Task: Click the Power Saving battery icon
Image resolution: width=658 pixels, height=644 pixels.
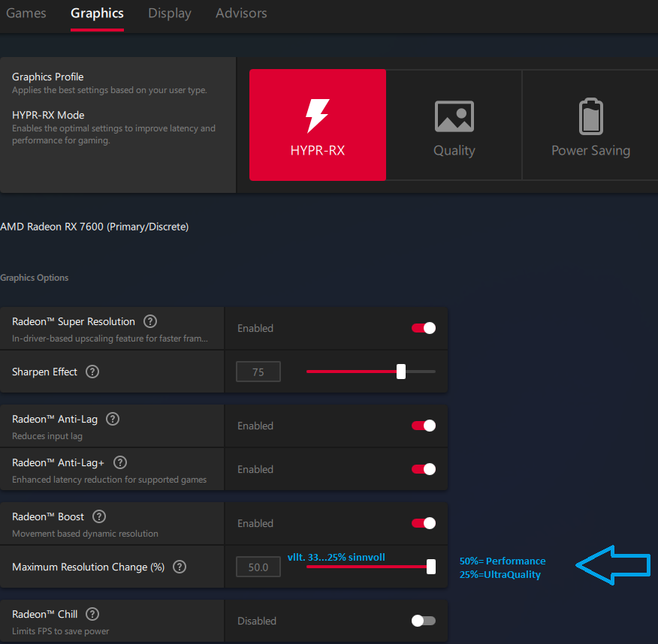Action: pos(591,116)
